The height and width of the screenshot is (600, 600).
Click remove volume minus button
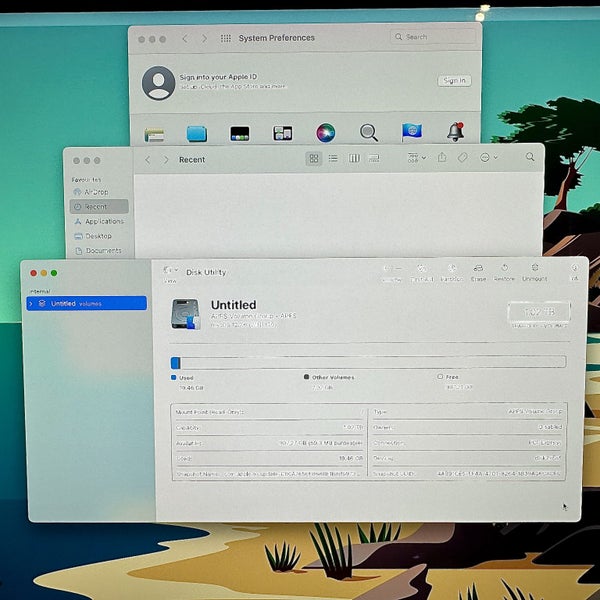point(398,269)
